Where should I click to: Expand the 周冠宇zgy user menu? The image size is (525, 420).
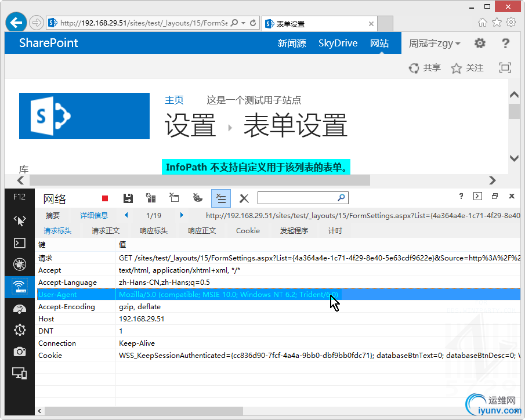point(435,43)
